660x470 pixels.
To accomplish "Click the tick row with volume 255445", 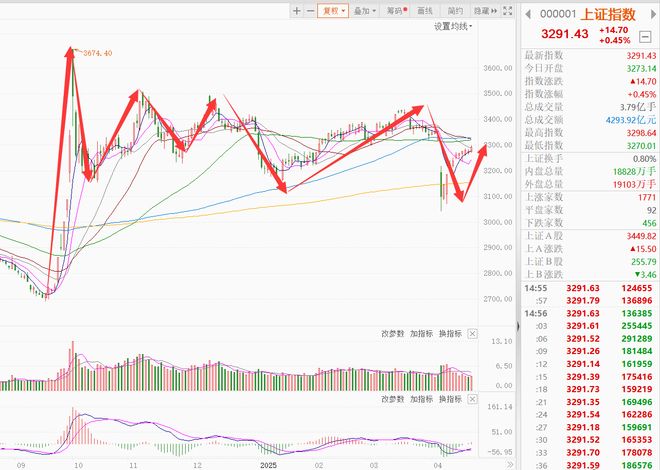I will click(x=590, y=326).
